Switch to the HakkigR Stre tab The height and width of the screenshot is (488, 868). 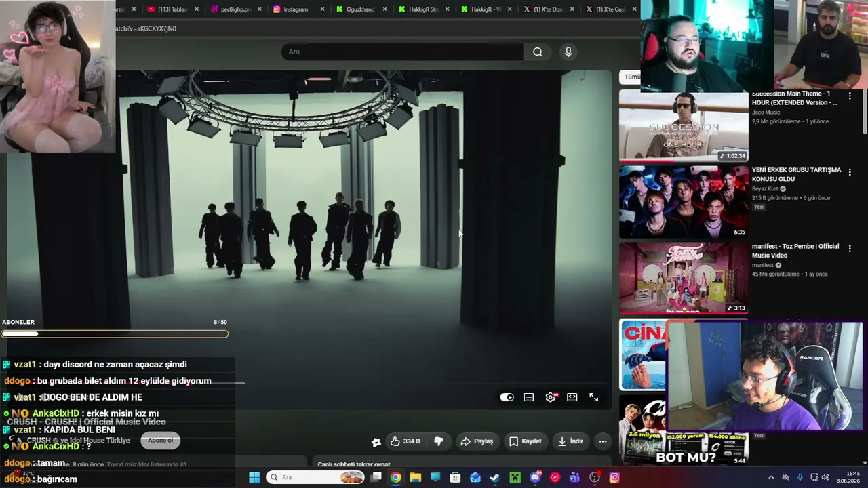pos(422,9)
